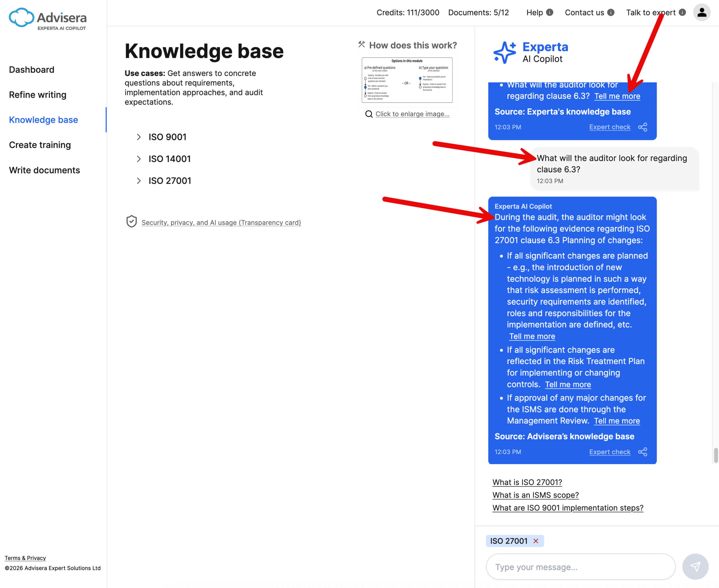Switch to Refine writing section

click(38, 95)
